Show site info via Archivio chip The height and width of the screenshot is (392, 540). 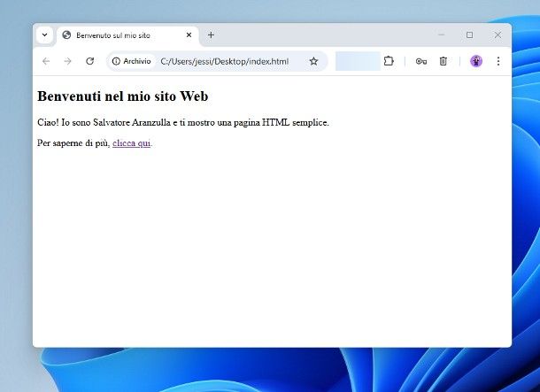pos(132,61)
